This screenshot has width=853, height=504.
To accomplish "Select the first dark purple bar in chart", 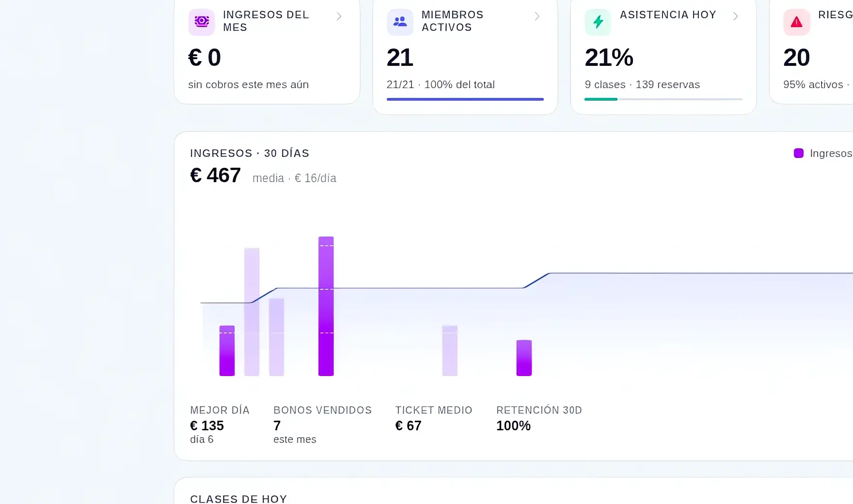I will tap(227, 350).
